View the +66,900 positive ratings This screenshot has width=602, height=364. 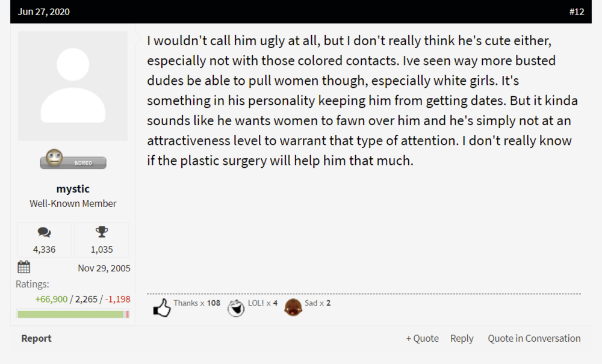(51, 299)
